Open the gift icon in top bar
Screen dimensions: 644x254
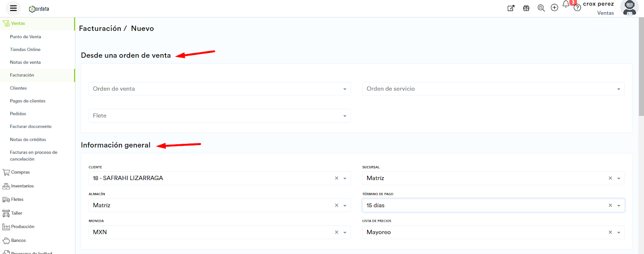click(x=526, y=8)
